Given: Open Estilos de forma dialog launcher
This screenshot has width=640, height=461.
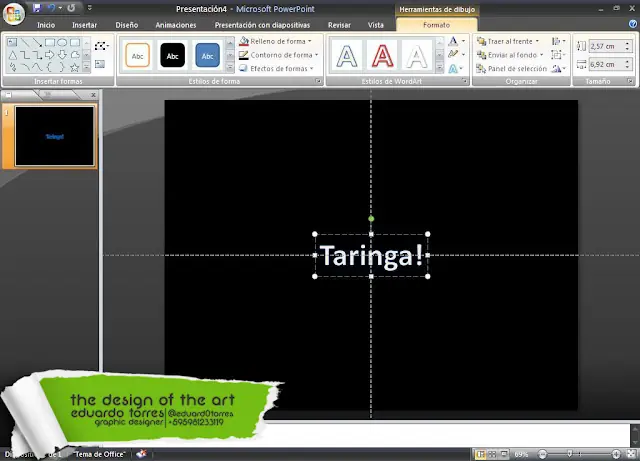Looking at the screenshot, I should point(318,81).
